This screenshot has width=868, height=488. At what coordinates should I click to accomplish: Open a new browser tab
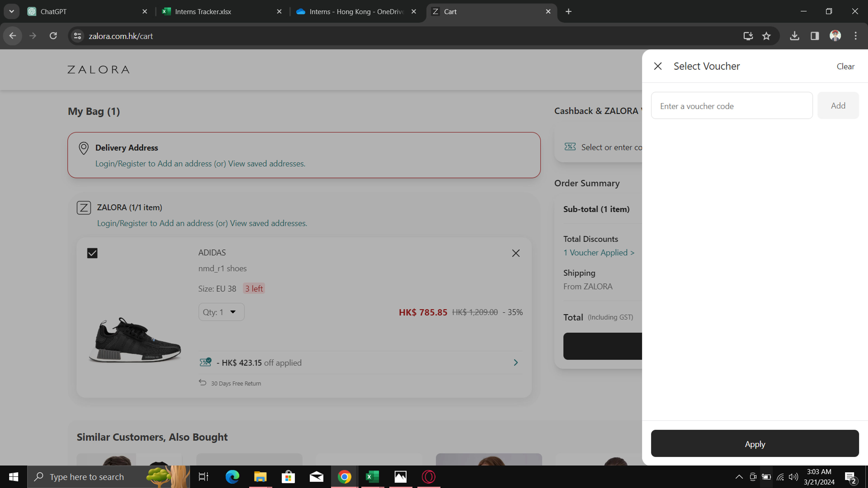568,12
